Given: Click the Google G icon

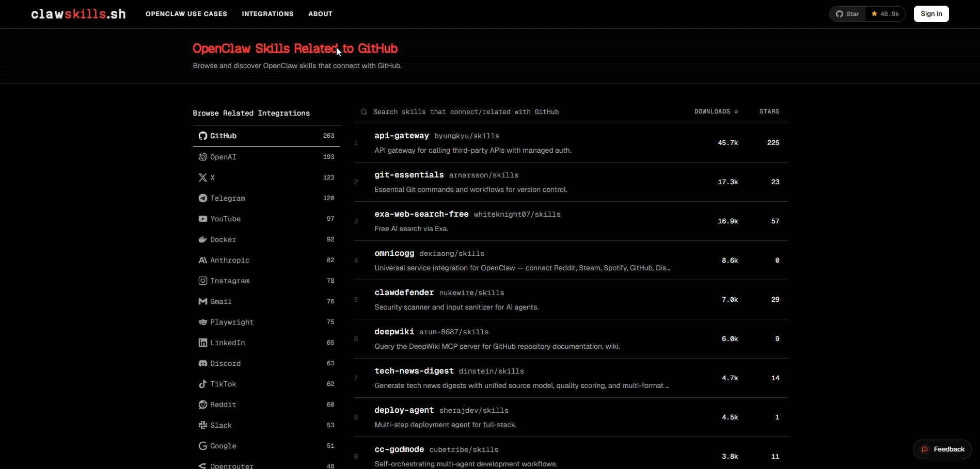Looking at the screenshot, I should [x=203, y=446].
